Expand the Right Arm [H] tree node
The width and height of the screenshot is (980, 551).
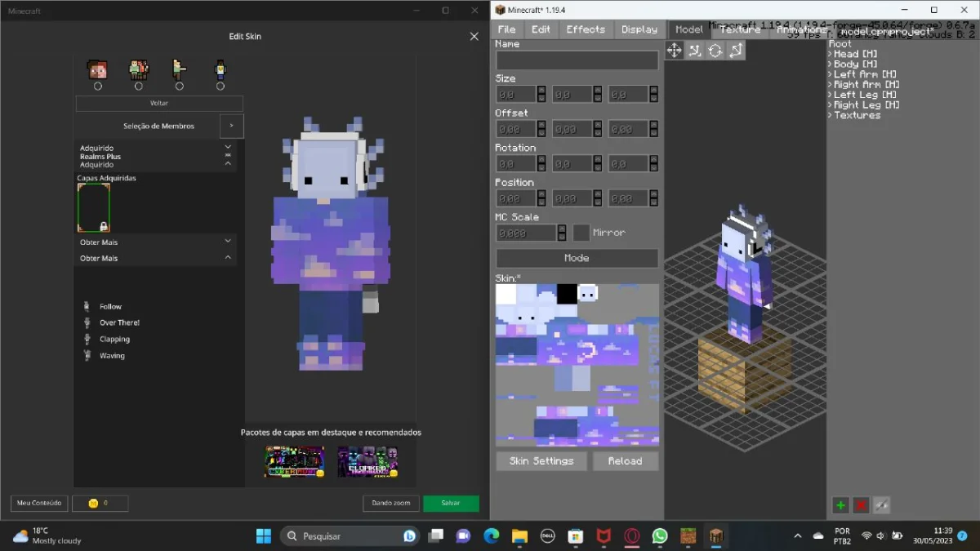pos(830,84)
